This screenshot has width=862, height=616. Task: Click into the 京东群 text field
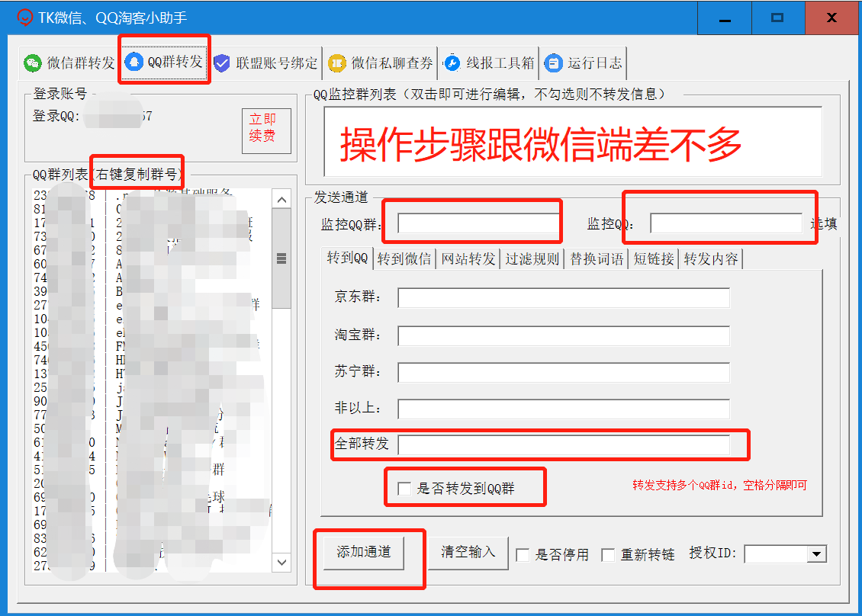(564, 298)
